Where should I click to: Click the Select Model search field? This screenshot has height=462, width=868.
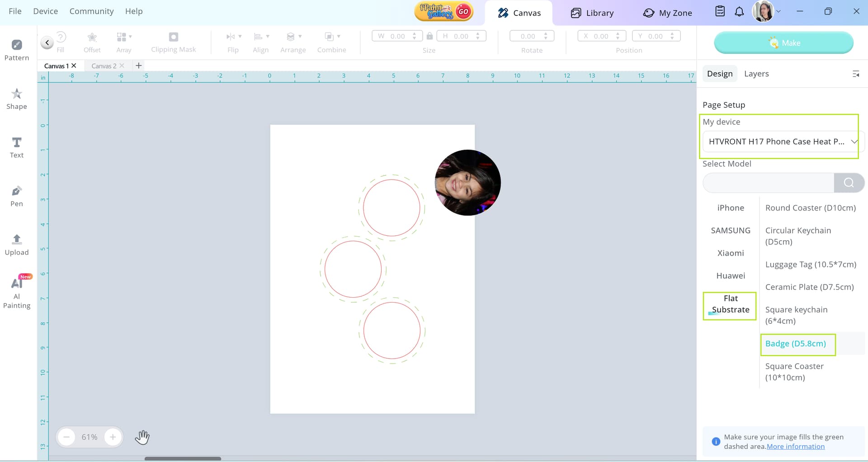point(768,183)
